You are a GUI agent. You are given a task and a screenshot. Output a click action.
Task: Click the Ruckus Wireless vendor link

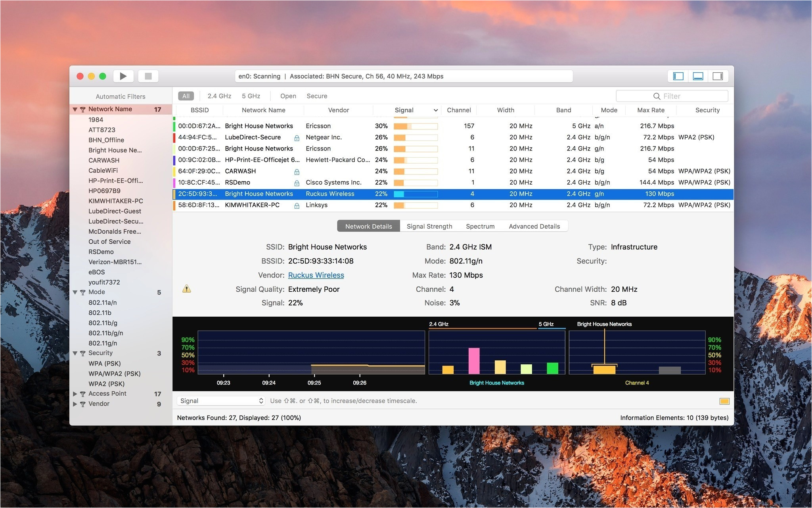pos(315,275)
